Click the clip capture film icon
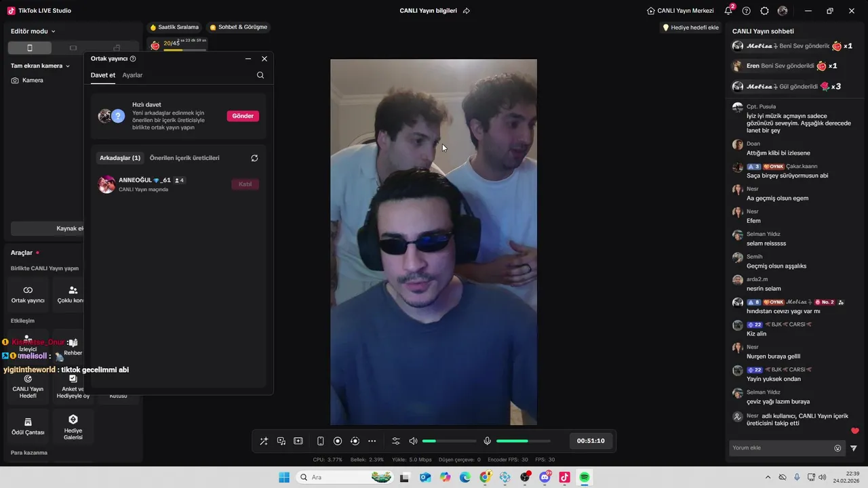The width and height of the screenshot is (868, 488). [298, 441]
